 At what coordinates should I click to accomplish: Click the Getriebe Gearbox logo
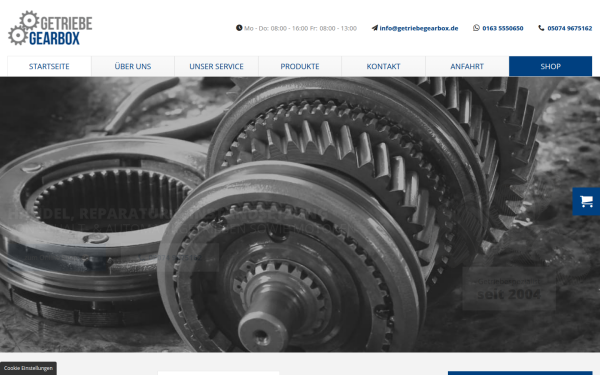click(50, 28)
